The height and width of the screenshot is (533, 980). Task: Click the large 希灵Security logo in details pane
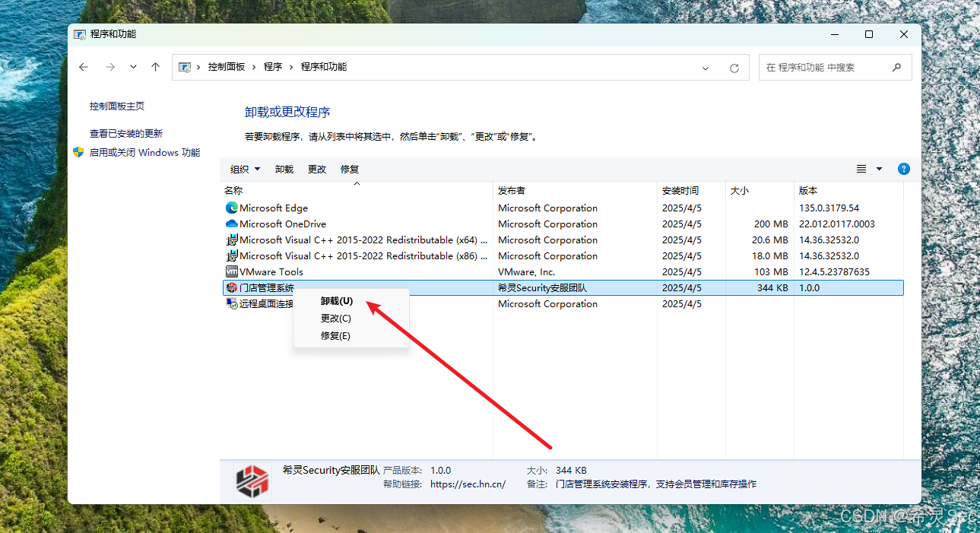[x=252, y=481]
